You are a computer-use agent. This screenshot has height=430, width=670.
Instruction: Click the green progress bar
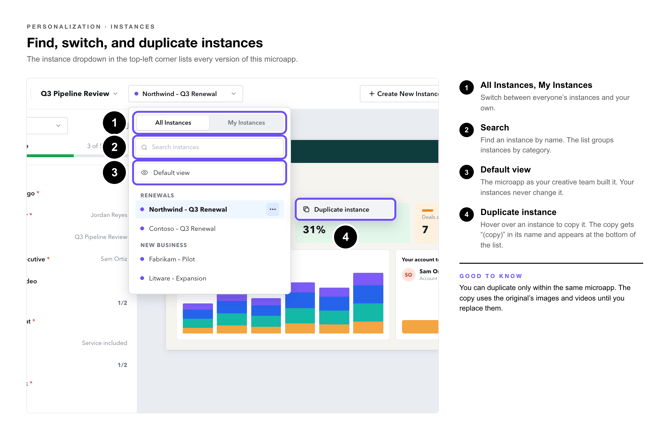[x=50, y=156]
